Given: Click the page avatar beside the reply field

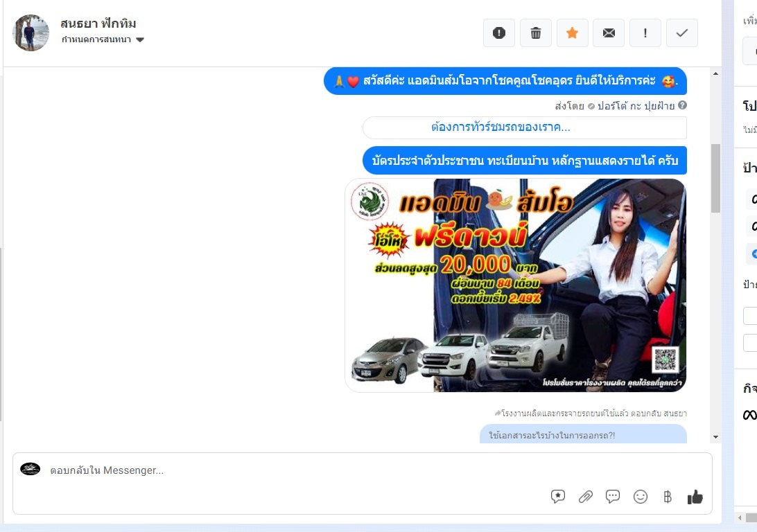Looking at the screenshot, I should (31, 469).
